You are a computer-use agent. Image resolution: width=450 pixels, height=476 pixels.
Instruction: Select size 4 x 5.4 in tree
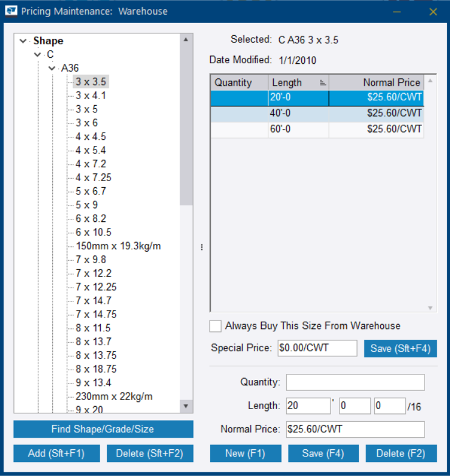90,150
